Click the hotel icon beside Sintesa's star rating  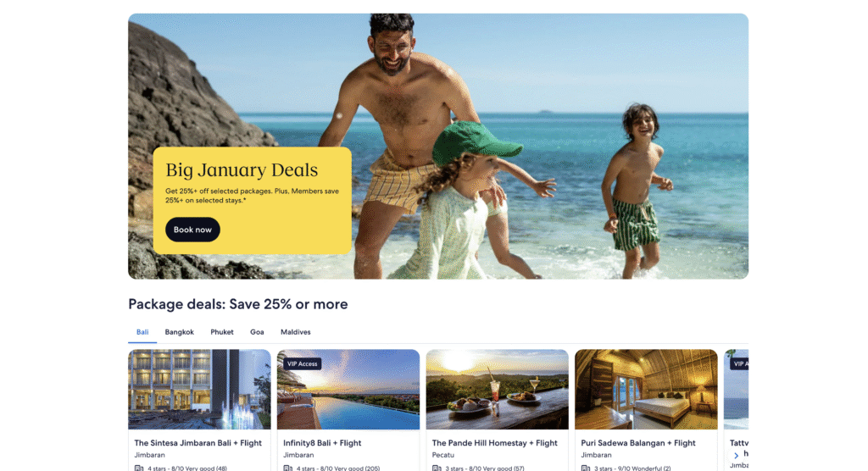(139, 468)
